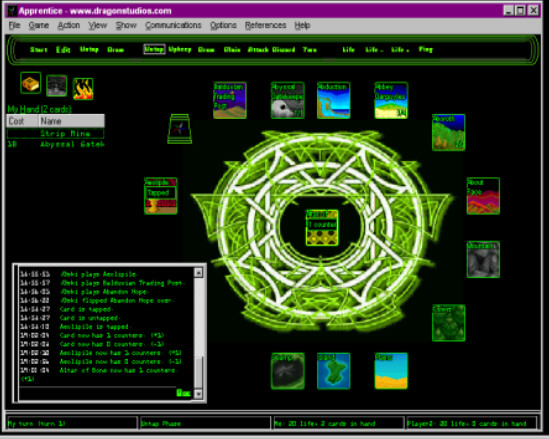The image size is (549, 439).
Task: Click the orange spellbook icon
Action: tap(30, 83)
